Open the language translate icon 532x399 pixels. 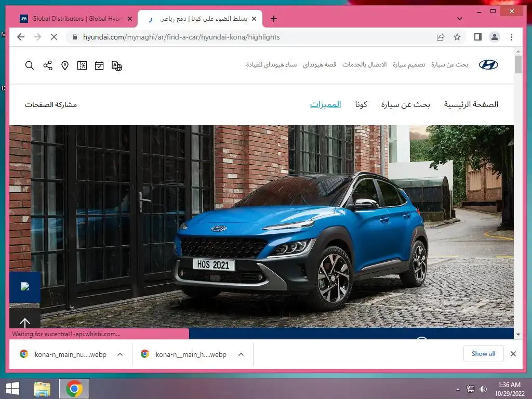117,65
